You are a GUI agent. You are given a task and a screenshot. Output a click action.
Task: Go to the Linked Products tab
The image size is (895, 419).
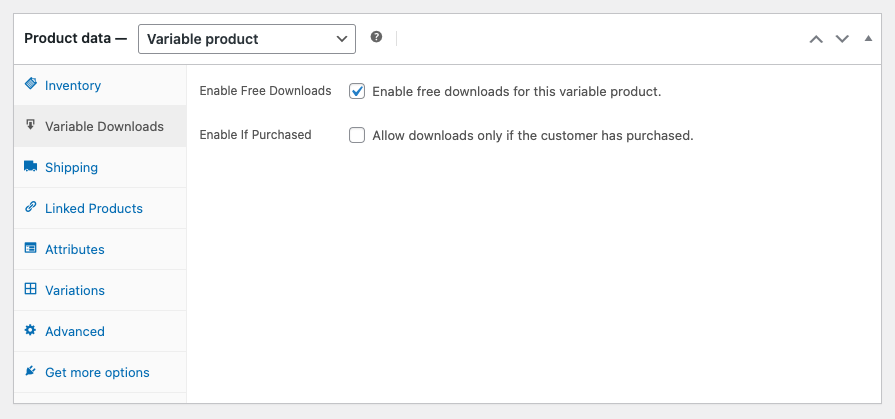tap(94, 209)
